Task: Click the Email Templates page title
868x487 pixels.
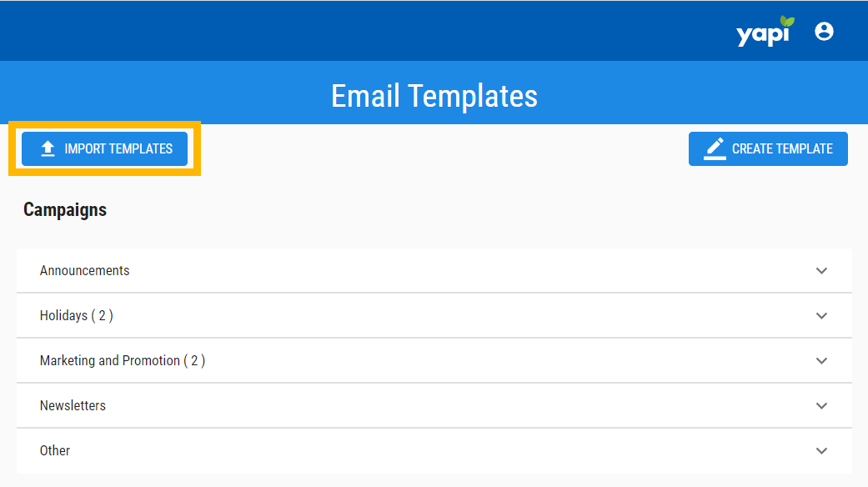Action: click(x=434, y=96)
